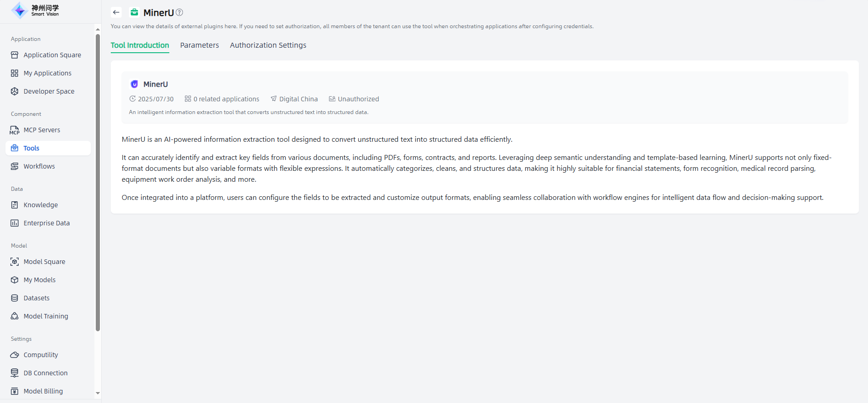Select the Tool Introduction tab
The width and height of the screenshot is (868, 403).
(x=140, y=45)
